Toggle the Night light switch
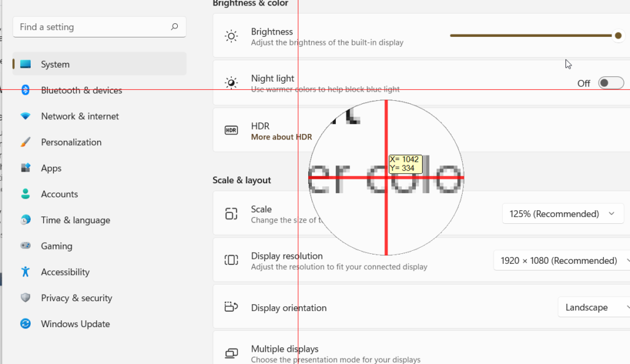 [x=611, y=83]
